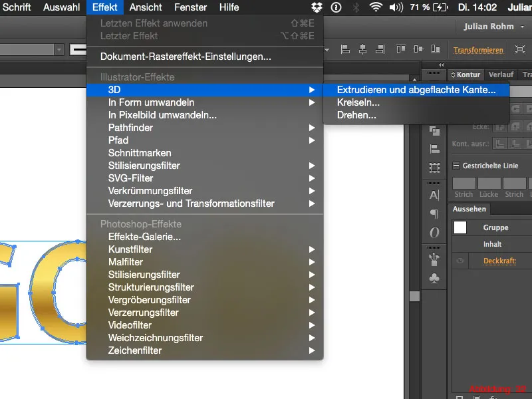
Task: Select Schnittmarken effect
Action: click(205, 153)
